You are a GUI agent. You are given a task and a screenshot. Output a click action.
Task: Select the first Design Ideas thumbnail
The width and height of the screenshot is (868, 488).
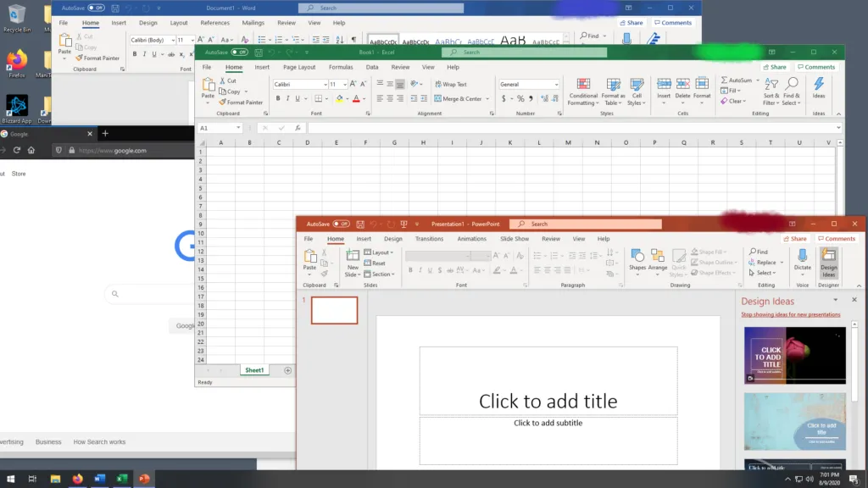[794, 355]
